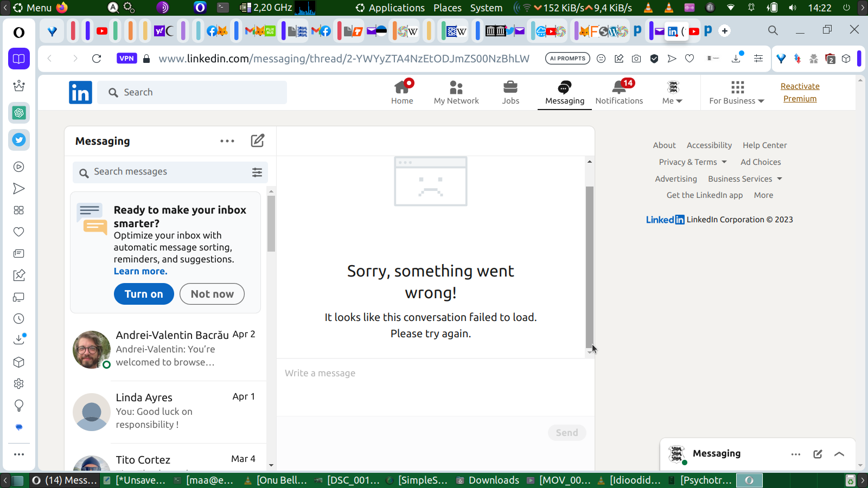Image resolution: width=868 pixels, height=488 pixels.
Task: Open the System menu in top panel
Action: point(486,8)
